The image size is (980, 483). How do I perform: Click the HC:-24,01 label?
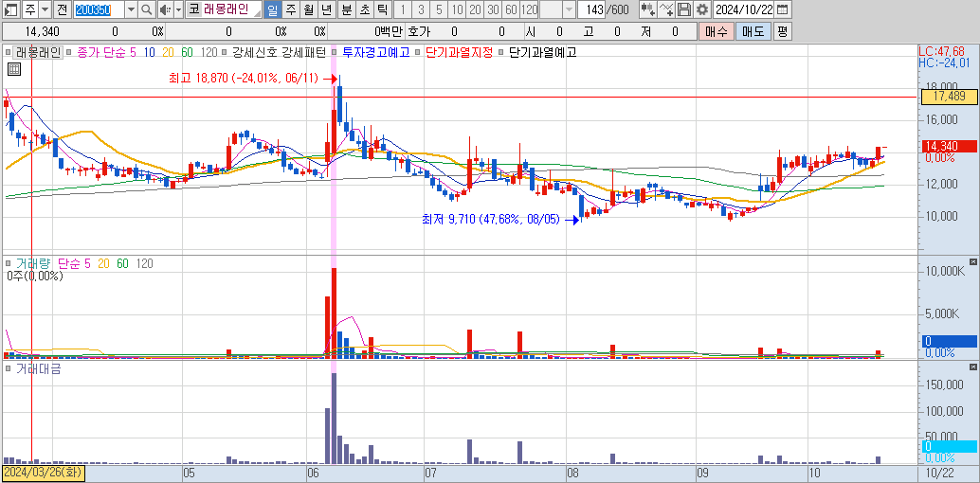pyautogui.click(x=946, y=63)
